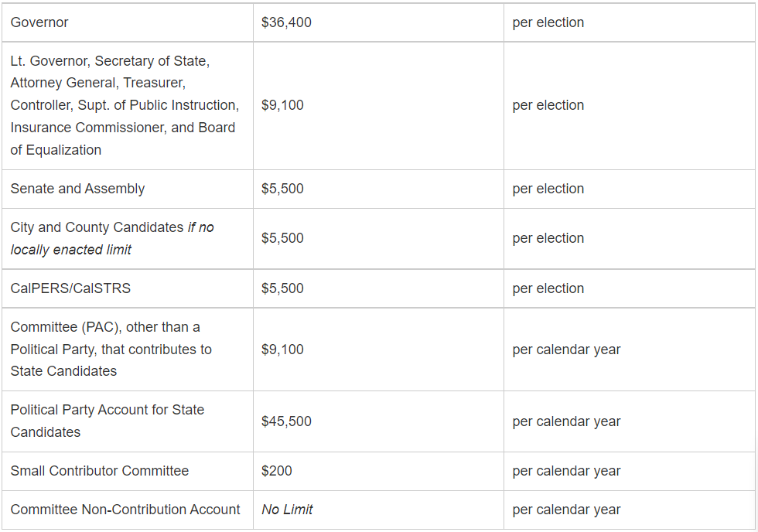Viewport: 758px width, 532px height.
Task: Select the Senate and Assembly cell
Action: click(x=77, y=189)
